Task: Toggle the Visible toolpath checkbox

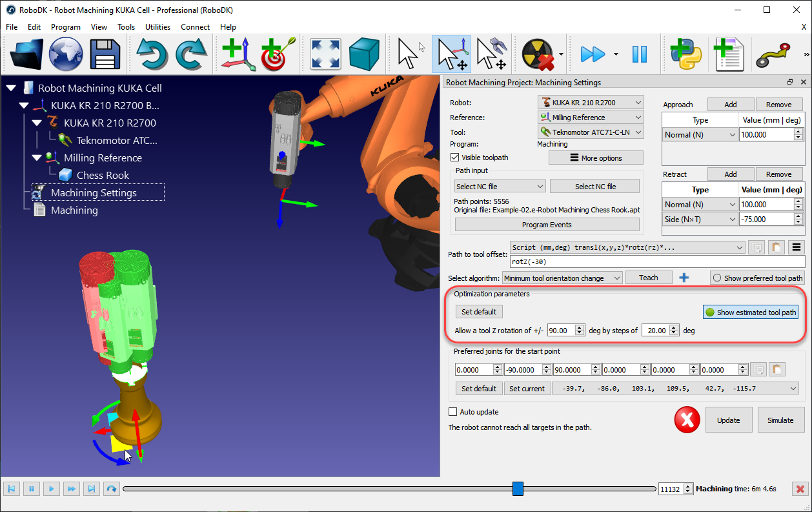Action: pyautogui.click(x=455, y=157)
